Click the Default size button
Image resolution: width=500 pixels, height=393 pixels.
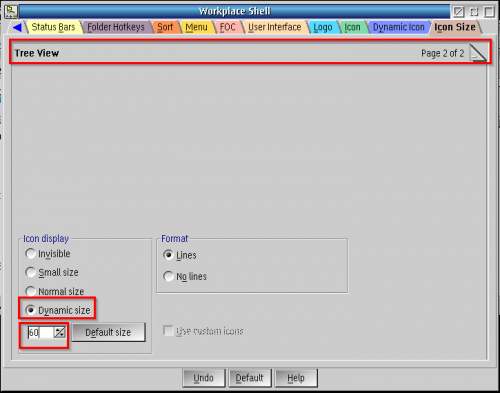click(x=108, y=332)
